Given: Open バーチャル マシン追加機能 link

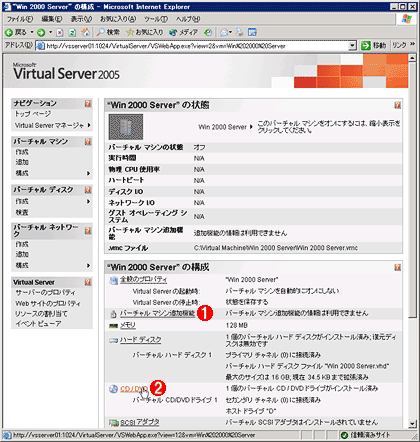Looking at the screenshot, I should [x=157, y=313].
